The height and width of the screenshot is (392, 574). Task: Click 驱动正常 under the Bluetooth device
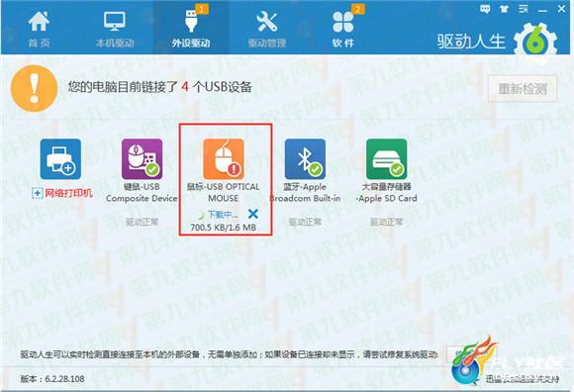pos(305,222)
